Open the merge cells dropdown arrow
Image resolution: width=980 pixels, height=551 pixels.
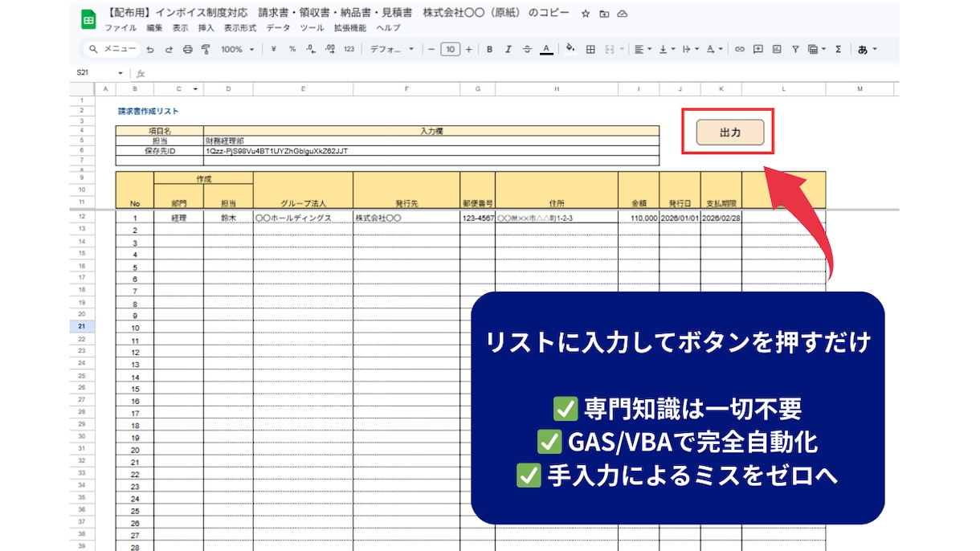[x=622, y=50]
